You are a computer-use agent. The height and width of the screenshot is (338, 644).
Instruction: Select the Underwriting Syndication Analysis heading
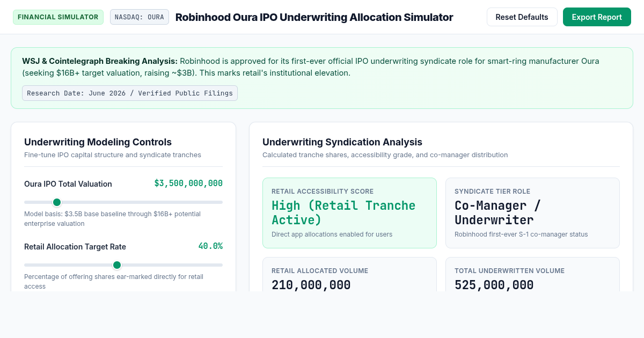click(342, 142)
